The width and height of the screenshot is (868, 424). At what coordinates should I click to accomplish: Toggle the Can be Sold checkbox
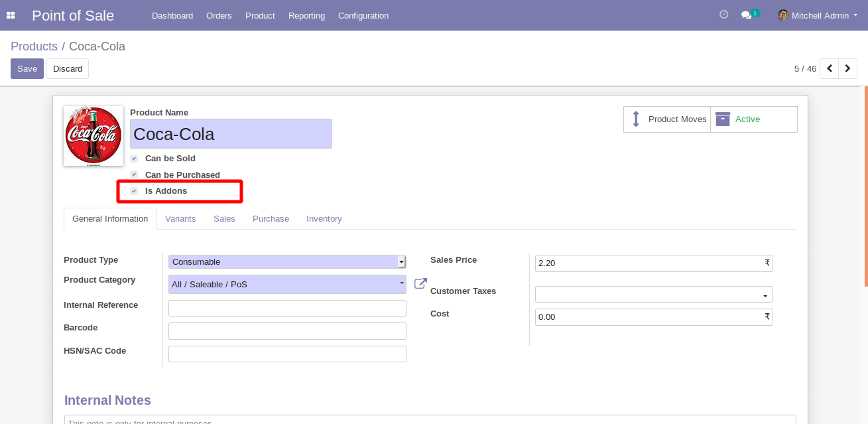pos(134,159)
